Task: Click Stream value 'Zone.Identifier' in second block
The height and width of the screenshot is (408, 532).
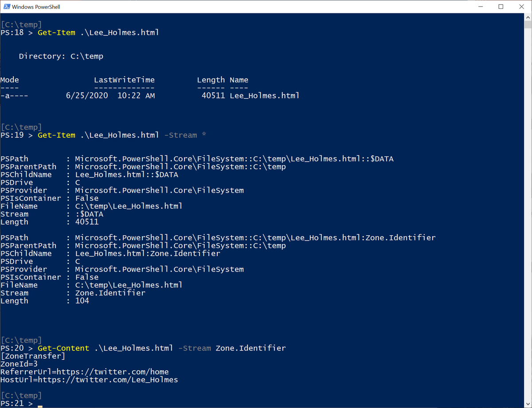Action: [x=110, y=293]
